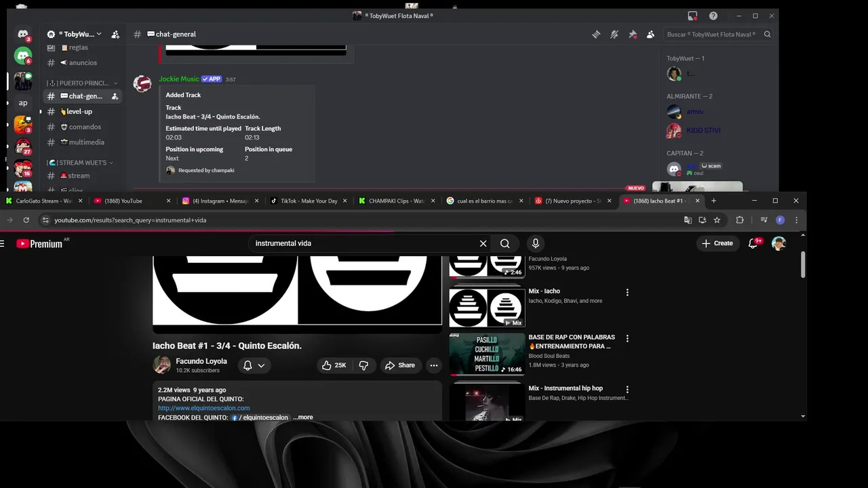The width and height of the screenshot is (868, 488).
Task: Click search magnifier in Discord search box
Action: pos(768,34)
